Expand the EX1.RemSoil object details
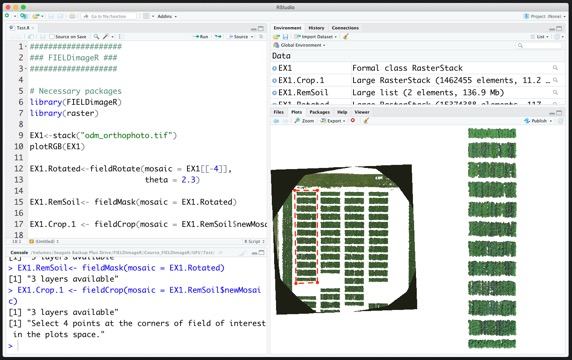The height and width of the screenshot is (360, 572). point(274,93)
